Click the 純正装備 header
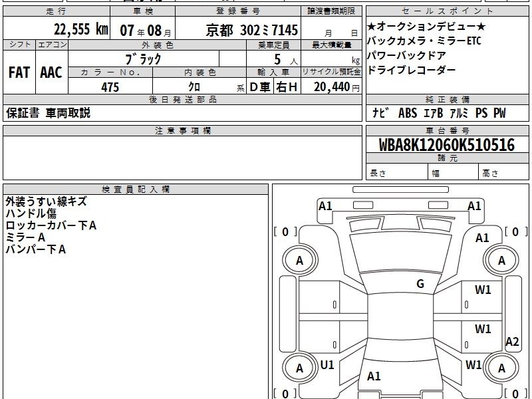532x399 pixels. click(447, 99)
